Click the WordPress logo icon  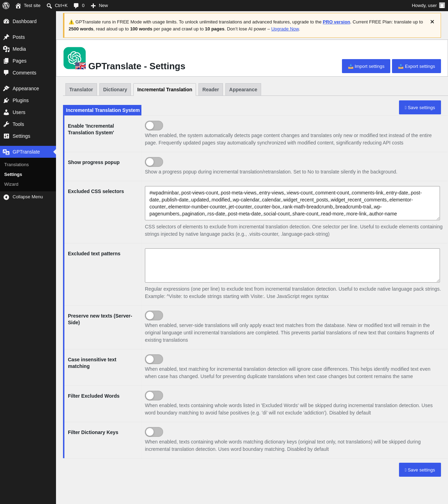point(6,6)
